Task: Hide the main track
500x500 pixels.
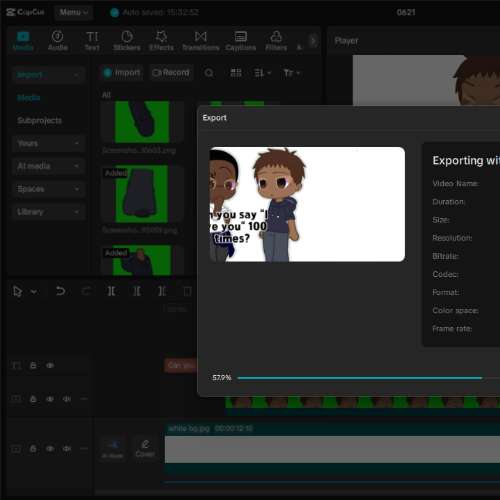Action: 50,449
